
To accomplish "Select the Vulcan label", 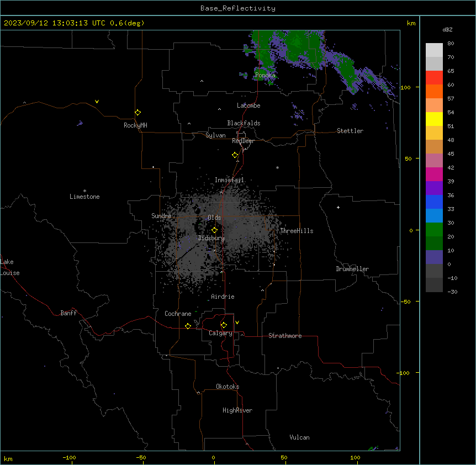I will 299,437.
